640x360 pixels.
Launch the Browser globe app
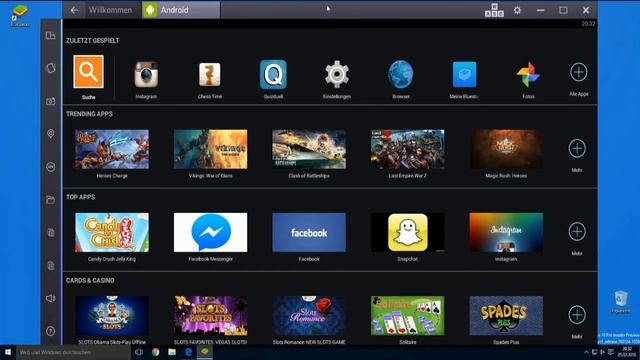[x=400, y=74]
